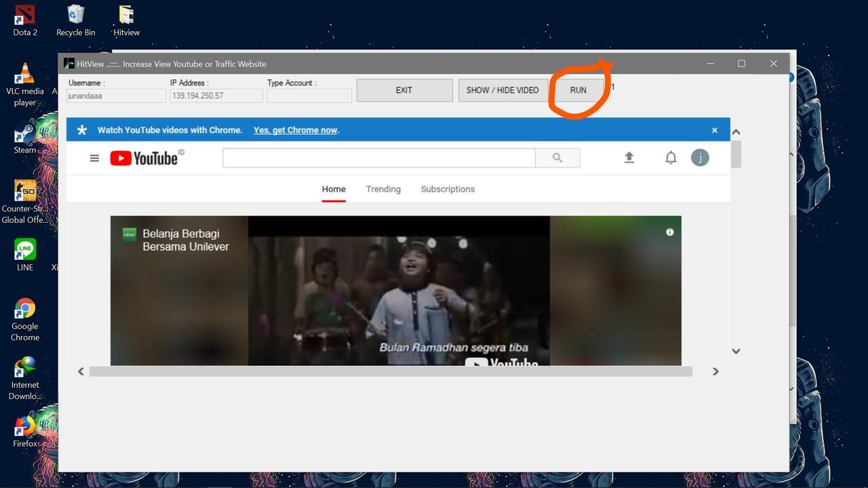Screen dimensions: 868x488
Task: Launch VLC media player shortcut
Action: pyautogui.click(x=25, y=84)
